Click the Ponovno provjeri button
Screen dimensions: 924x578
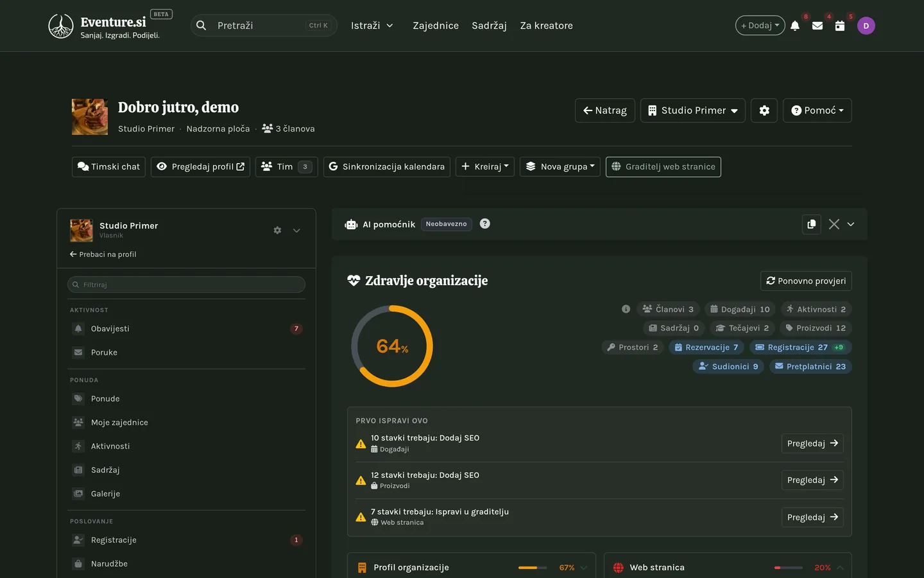pos(806,281)
